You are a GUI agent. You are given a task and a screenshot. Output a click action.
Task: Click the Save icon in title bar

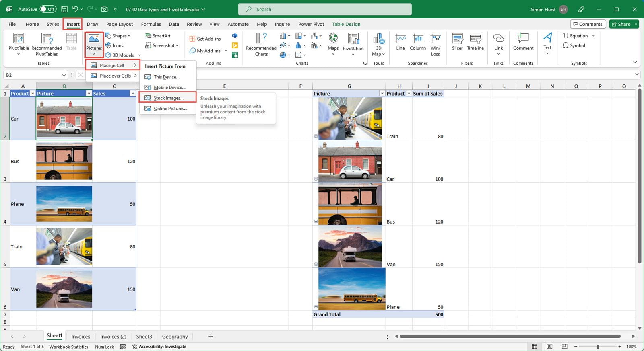[x=64, y=9]
